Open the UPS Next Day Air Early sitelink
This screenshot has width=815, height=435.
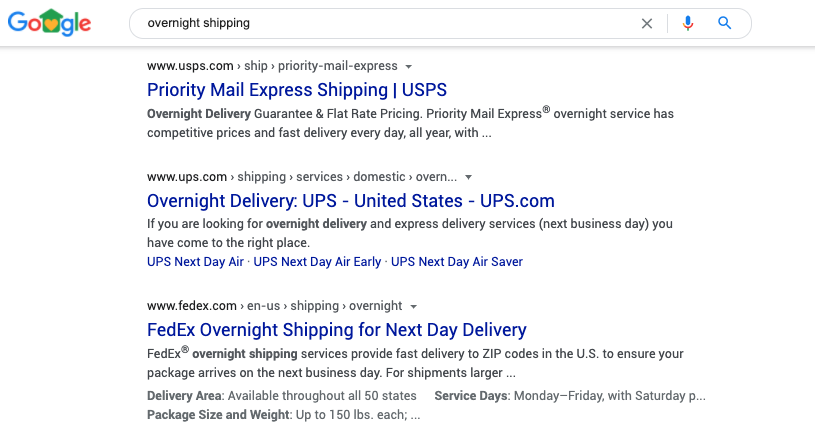click(317, 261)
